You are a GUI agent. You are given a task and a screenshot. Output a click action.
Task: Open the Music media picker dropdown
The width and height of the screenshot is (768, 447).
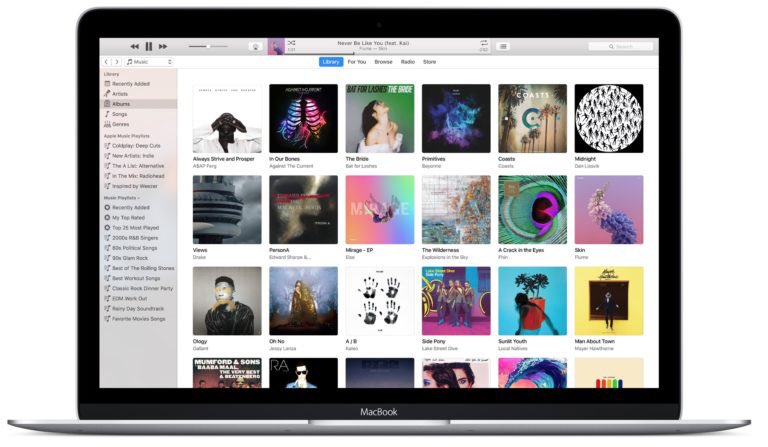[x=149, y=62]
